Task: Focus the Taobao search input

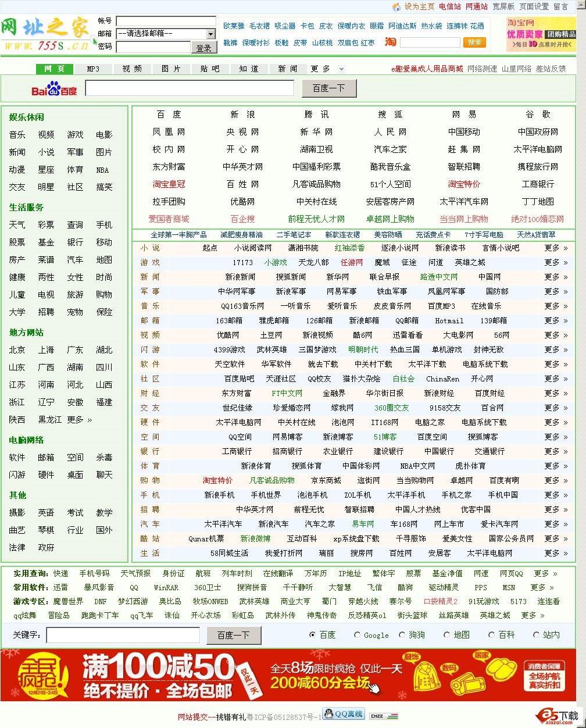Action: [430, 42]
